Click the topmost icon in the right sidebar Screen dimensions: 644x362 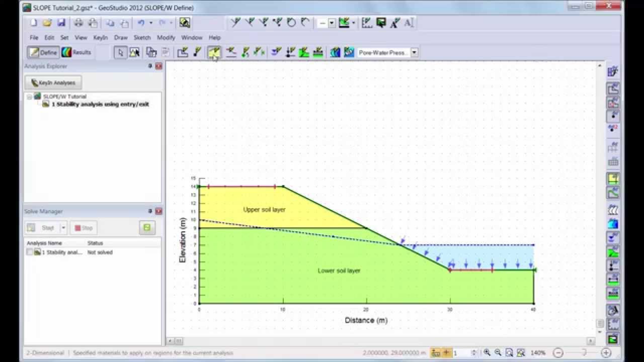tap(613, 72)
